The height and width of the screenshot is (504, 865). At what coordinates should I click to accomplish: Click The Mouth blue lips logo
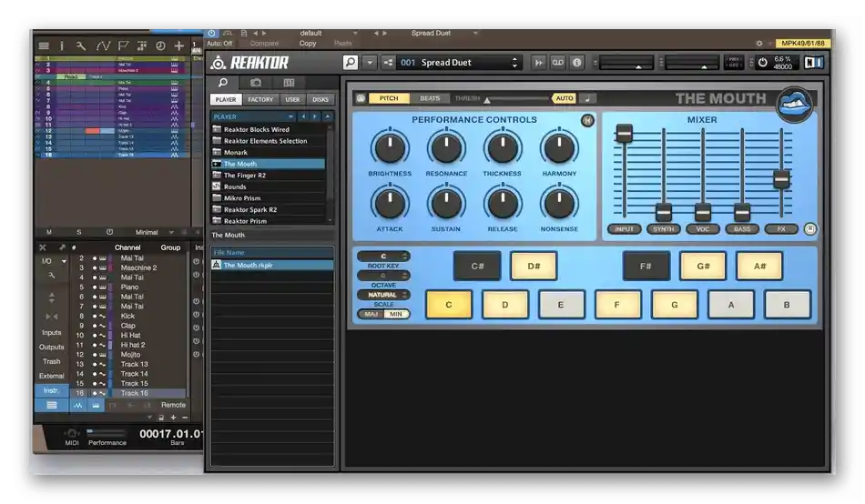tap(794, 104)
